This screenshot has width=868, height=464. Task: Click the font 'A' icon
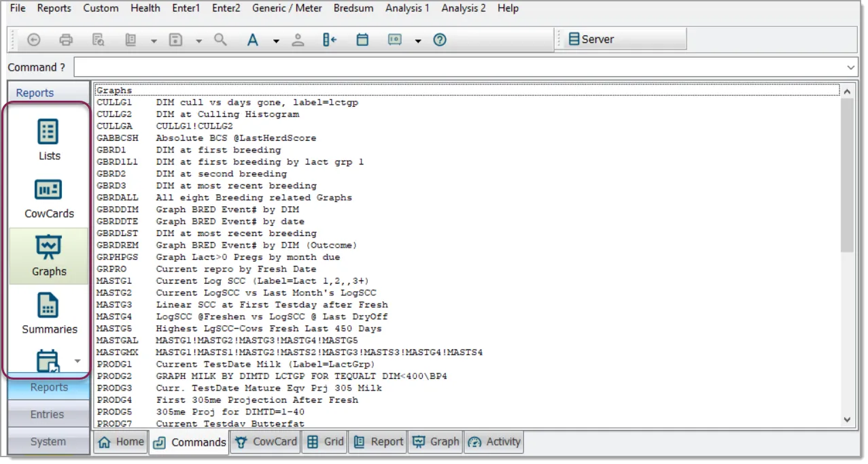[253, 40]
